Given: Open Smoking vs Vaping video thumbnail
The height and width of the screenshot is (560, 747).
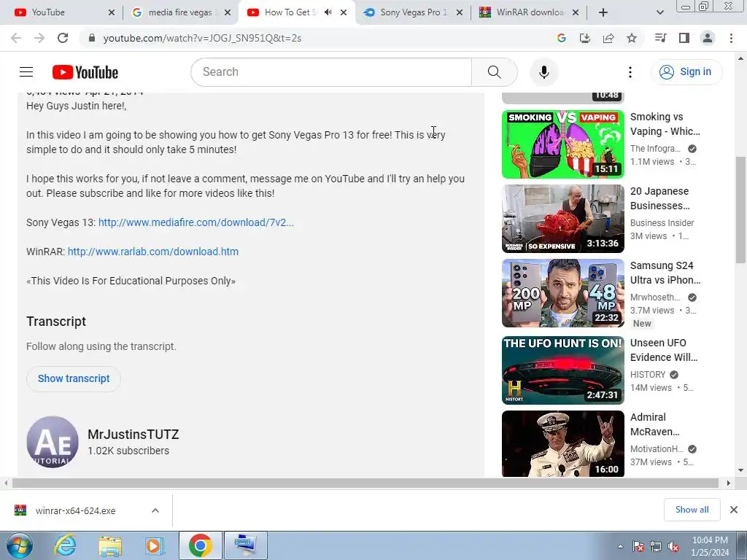Looking at the screenshot, I should coord(562,144).
